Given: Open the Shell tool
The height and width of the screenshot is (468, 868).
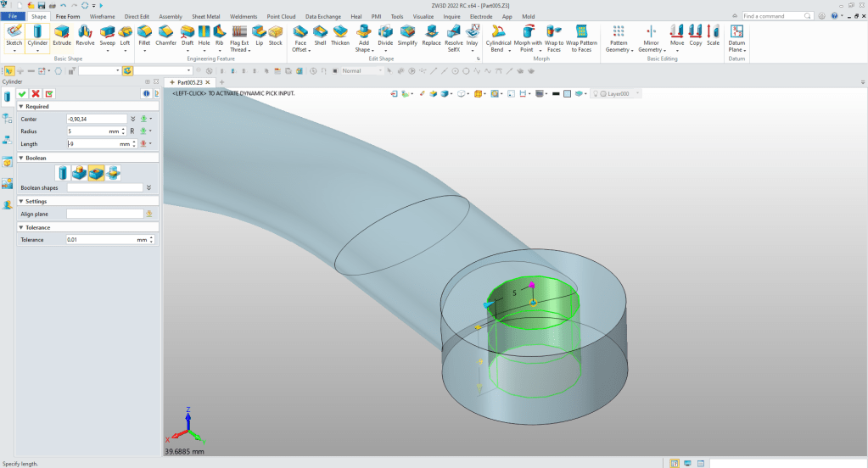Looking at the screenshot, I should pos(320,35).
